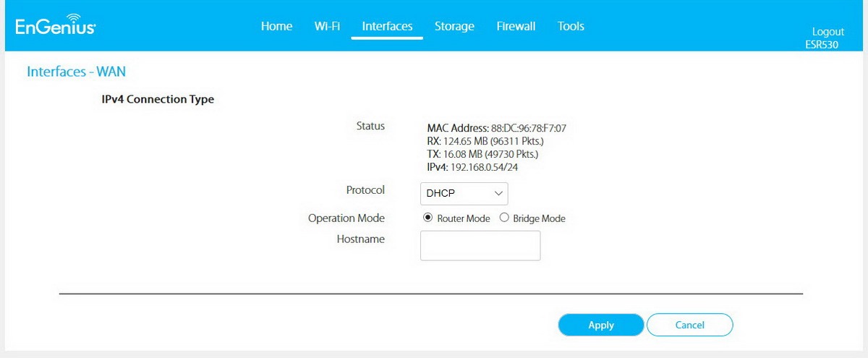This screenshot has width=868, height=358.
Task: Open the Protocol DHCP dropdown
Action: pos(464,194)
